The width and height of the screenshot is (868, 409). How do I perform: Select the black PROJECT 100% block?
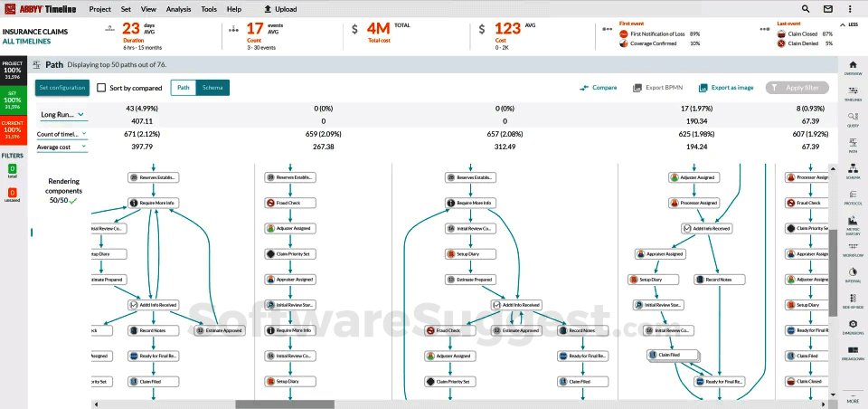click(12, 70)
